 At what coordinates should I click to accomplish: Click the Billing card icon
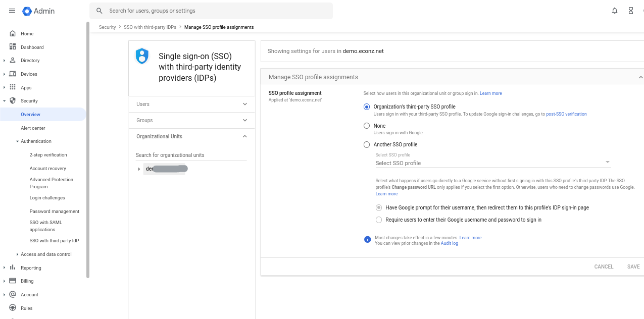(x=13, y=281)
